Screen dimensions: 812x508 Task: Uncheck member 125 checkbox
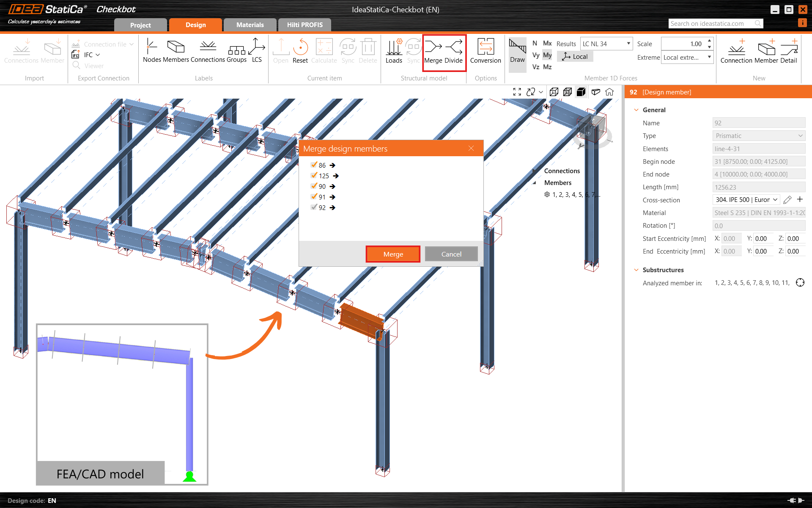(314, 176)
